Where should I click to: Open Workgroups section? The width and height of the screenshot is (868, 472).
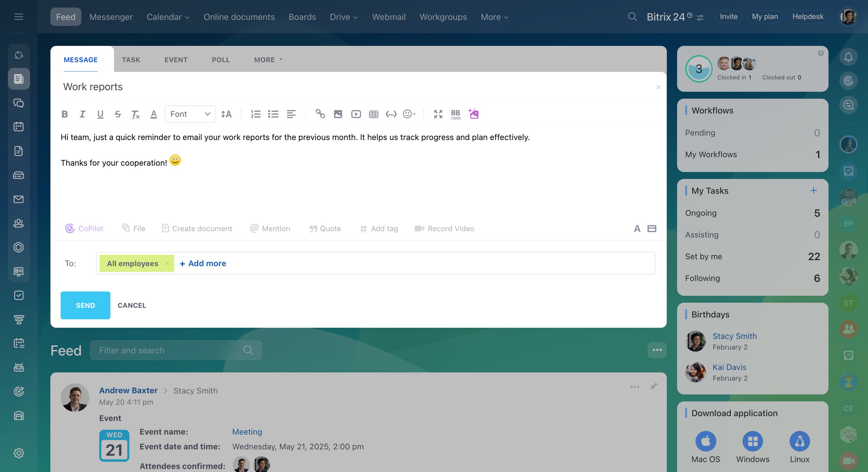tap(443, 17)
